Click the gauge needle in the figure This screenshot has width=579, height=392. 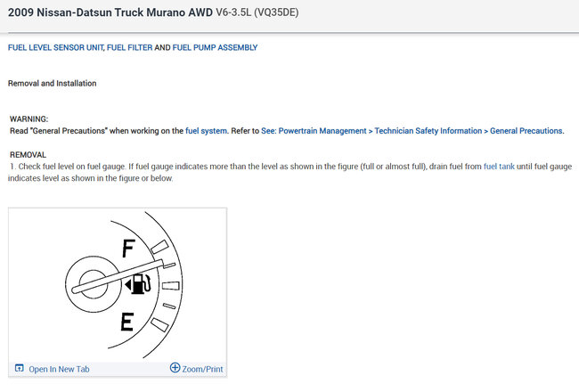click(118, 276)
